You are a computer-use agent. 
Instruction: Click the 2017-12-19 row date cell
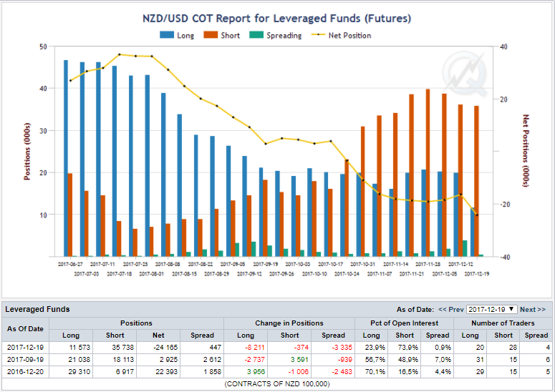pos(25,348)
